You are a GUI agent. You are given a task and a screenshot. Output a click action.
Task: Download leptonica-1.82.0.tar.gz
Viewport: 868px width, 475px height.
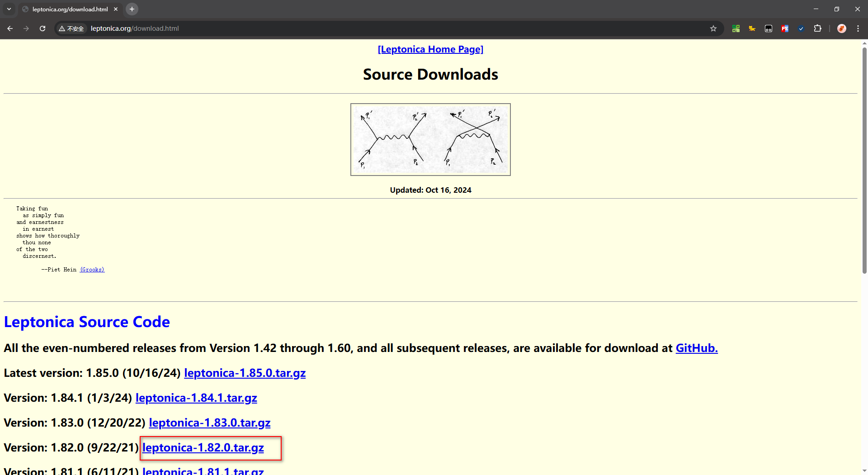pos(203,448)
